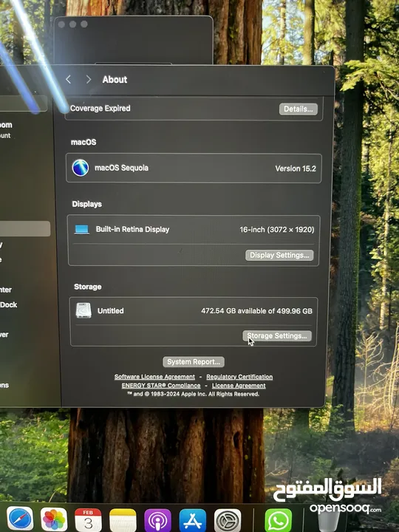Image resolution: width=399 pixels, height=532 pixels.
Task: Click the sidebar search field
Action: pyautogui.click(x=23, y=103)
